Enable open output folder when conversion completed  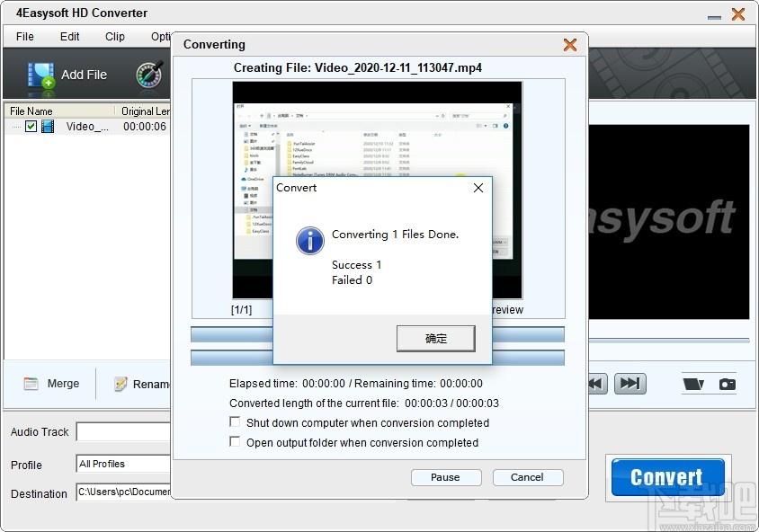tap(235, 441)
